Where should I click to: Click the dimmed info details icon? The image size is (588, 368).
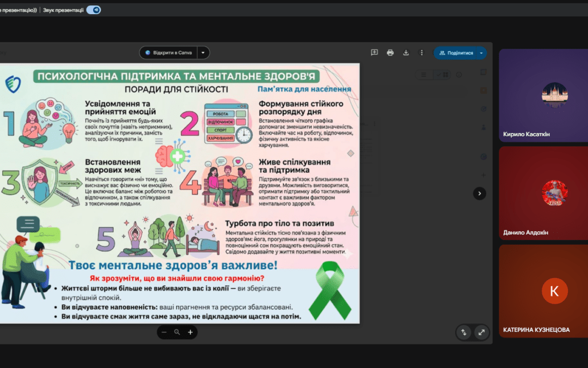click(459, 75)
